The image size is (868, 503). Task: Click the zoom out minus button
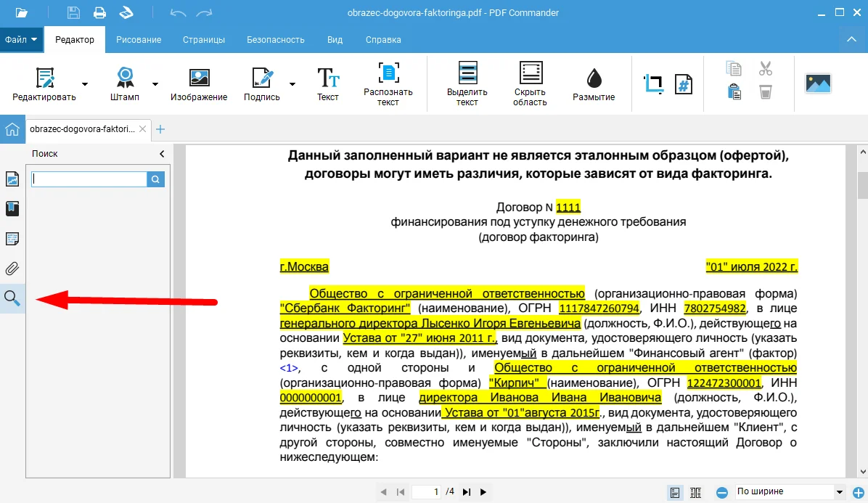click(x=722, y=492)
